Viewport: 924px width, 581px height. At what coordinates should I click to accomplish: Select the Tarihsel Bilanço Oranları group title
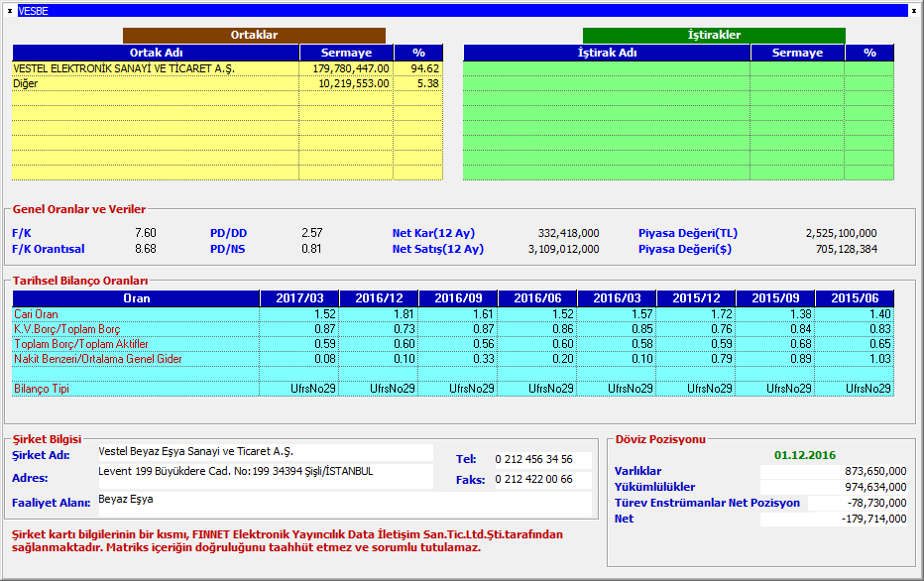pyautogui.click(x=80, y=281)
